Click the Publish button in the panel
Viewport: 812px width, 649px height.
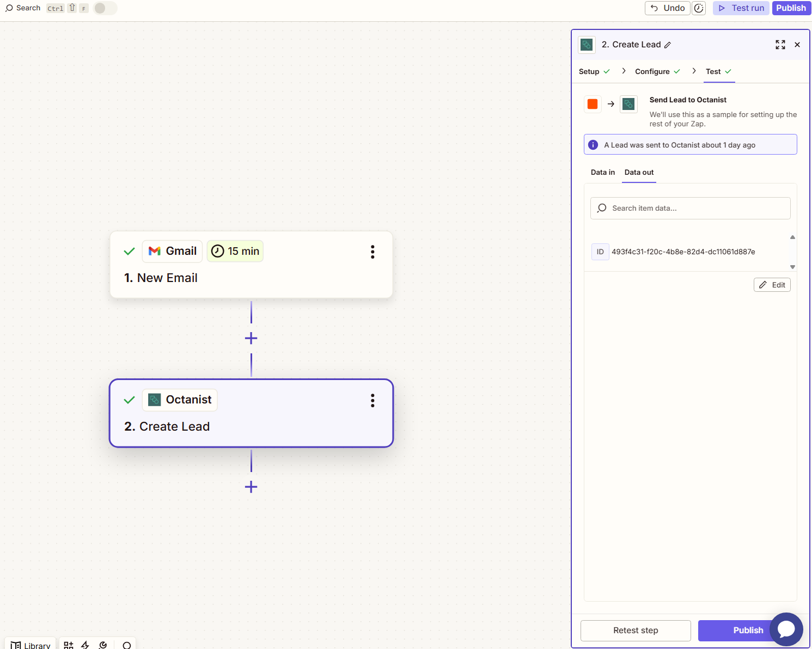coord(748,630)
